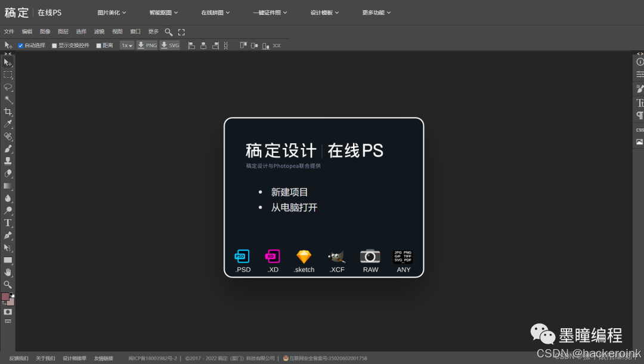Select the Eyedropper tool
Viewport: 644px width, 364px height.
[8, 124]
